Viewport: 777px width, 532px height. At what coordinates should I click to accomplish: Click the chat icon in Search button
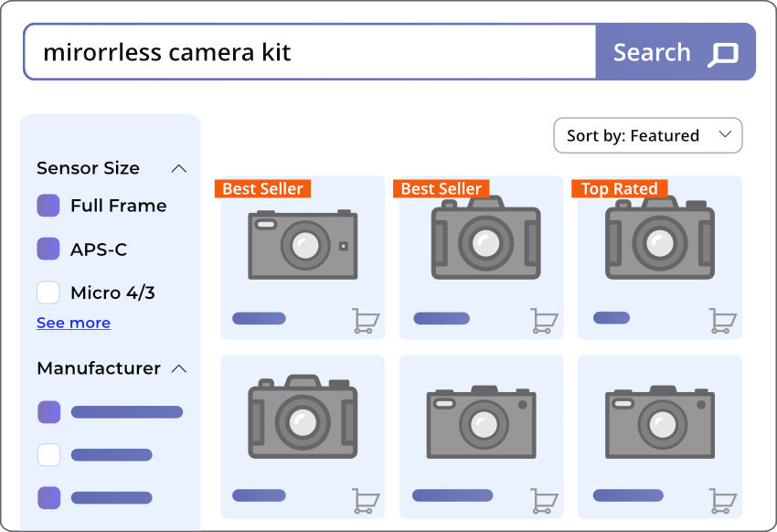pyautogui.click(x=723, y=54)
